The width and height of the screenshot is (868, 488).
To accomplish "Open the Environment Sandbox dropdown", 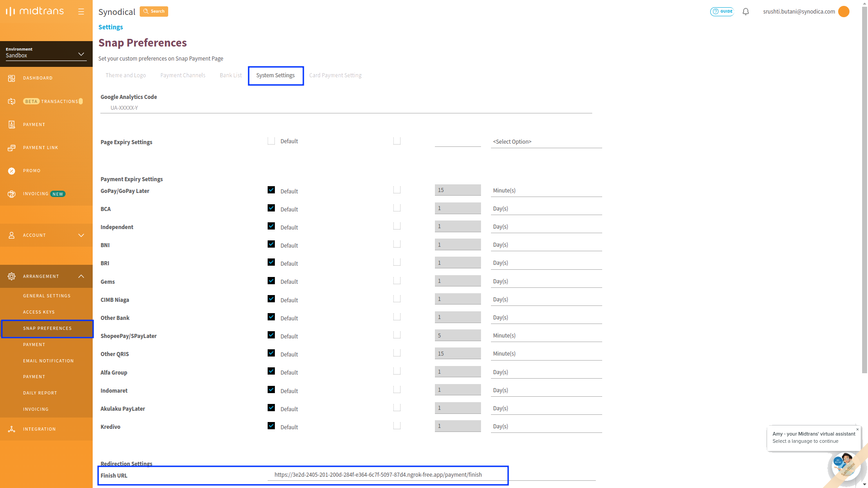I will pyautogui.click(x=46, y=53).
